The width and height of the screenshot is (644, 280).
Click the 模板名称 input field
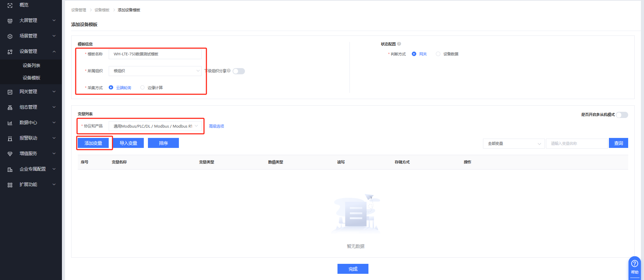pyautogui.click(x=155, y=54)
